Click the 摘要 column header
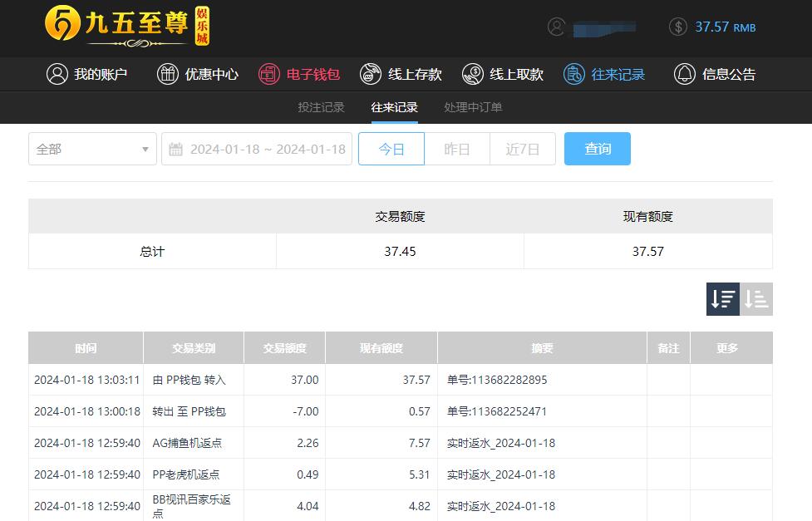Image resolution: width=812 pixels, height=521 pixels. pos(542,348)
